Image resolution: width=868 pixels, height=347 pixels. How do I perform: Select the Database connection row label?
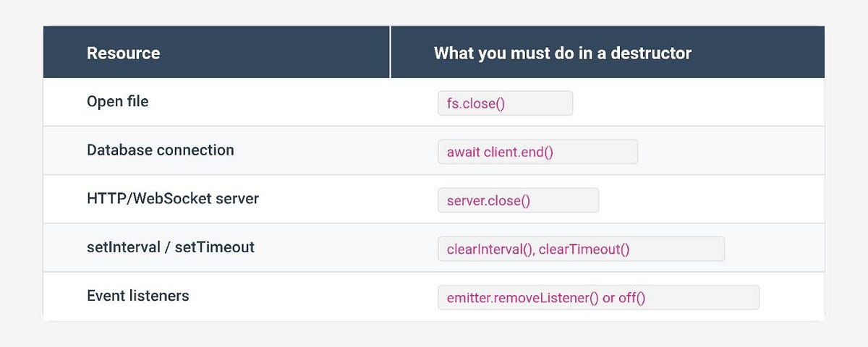click(x=161, y=150)
